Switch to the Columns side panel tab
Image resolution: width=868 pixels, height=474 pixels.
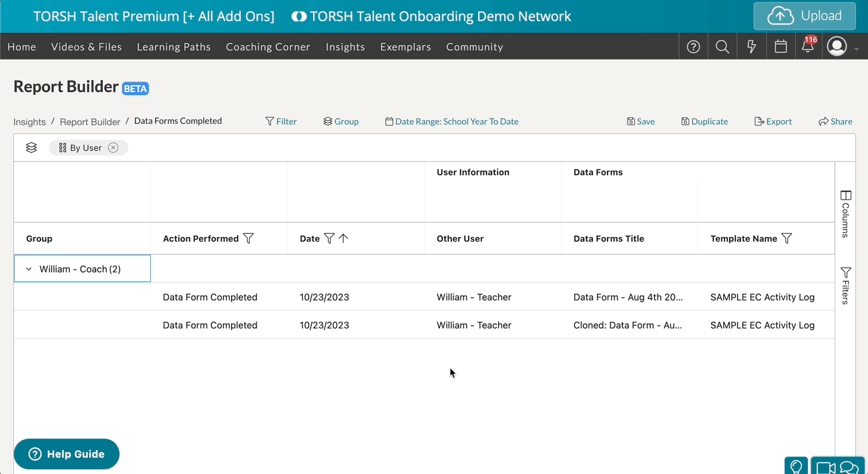point(845,214)
